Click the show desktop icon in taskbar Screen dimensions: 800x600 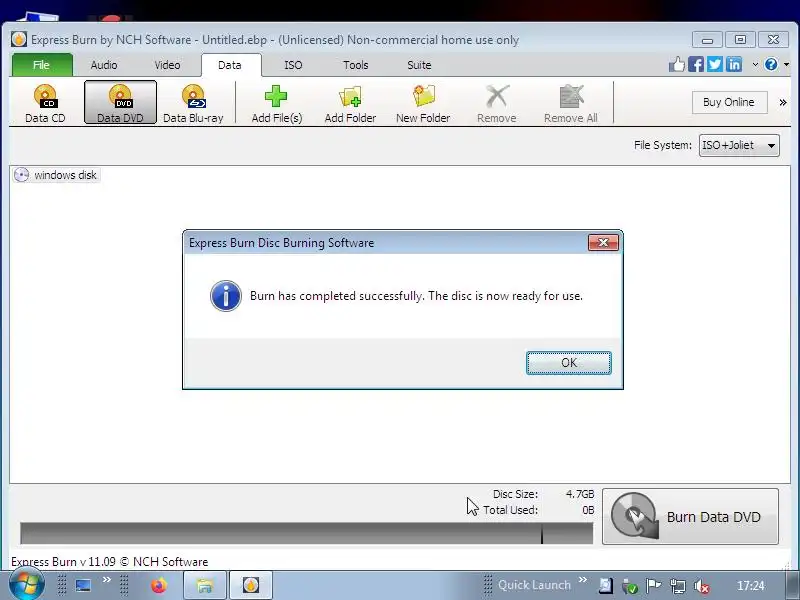(83, 585)
